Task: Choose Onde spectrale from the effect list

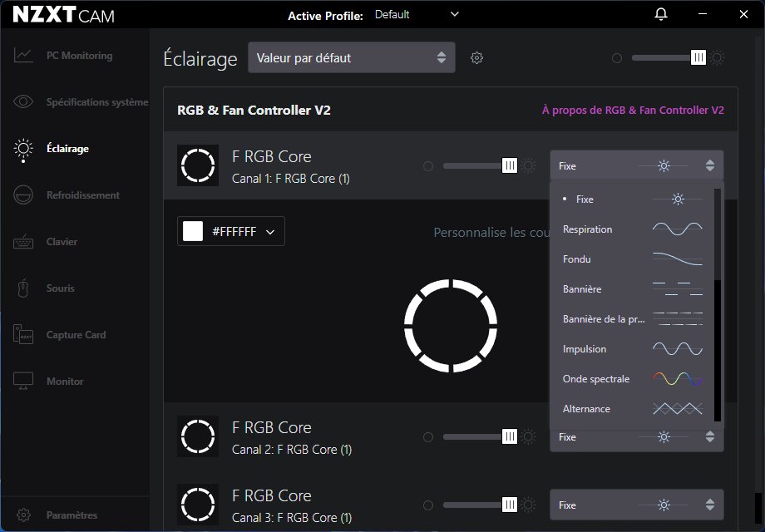Action: tap(595, 379)
